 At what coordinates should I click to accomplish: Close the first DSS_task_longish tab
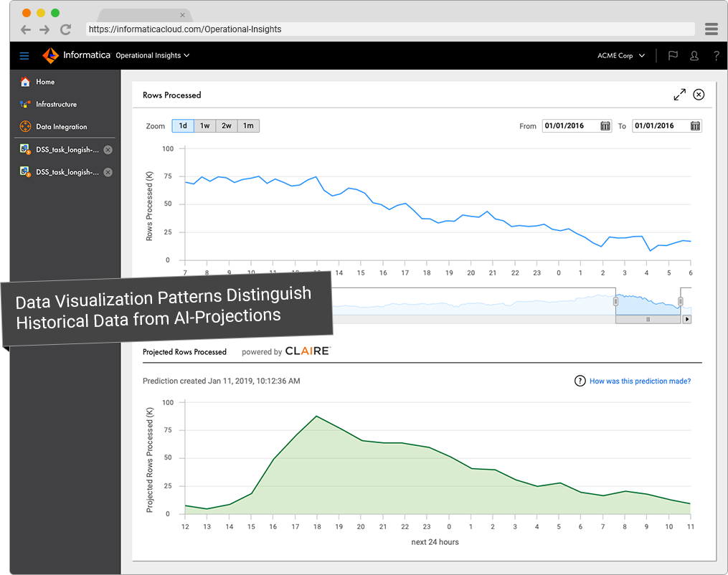click(108, 149)
